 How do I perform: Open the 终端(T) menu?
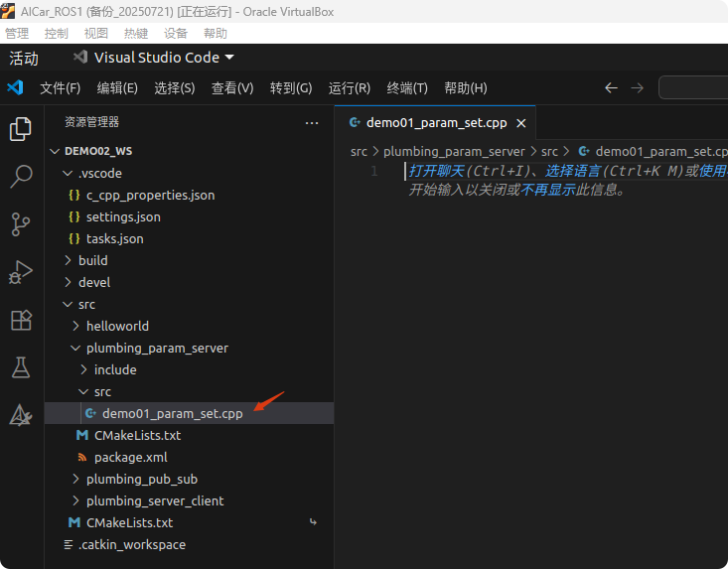point(407,87)
